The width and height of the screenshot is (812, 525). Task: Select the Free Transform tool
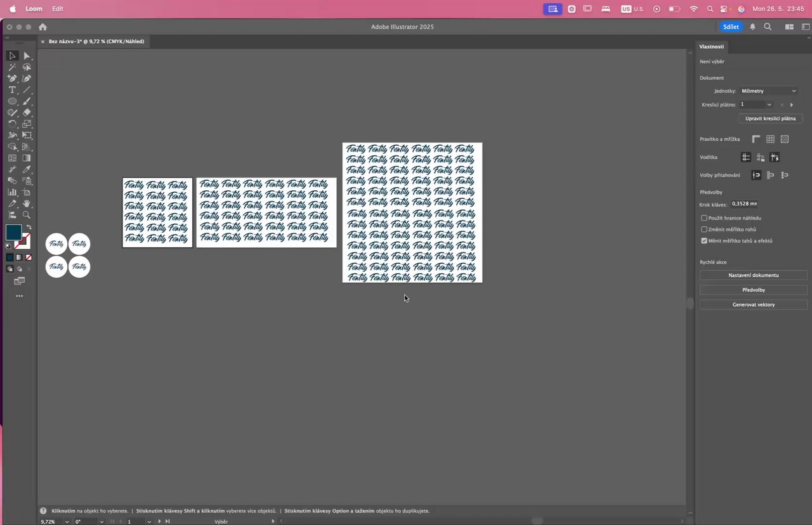(x=27, y=136)
